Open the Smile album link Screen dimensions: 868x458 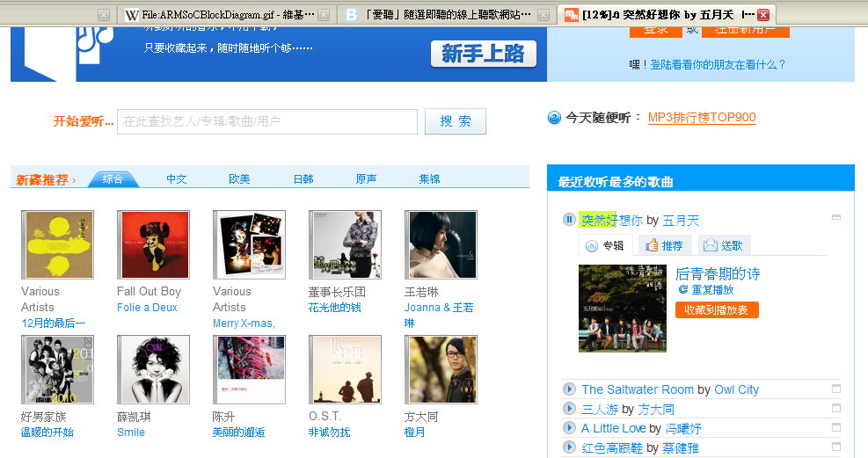coord(131,432)
